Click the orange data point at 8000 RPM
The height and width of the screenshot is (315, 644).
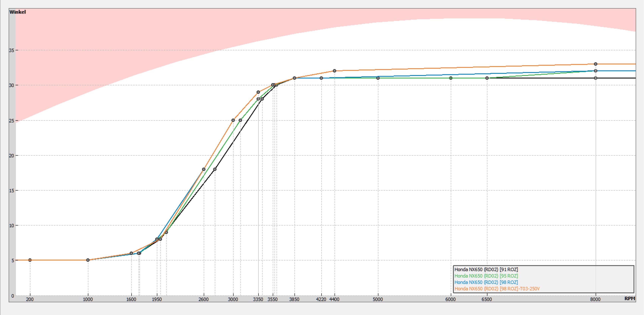[x=596, y=64]
